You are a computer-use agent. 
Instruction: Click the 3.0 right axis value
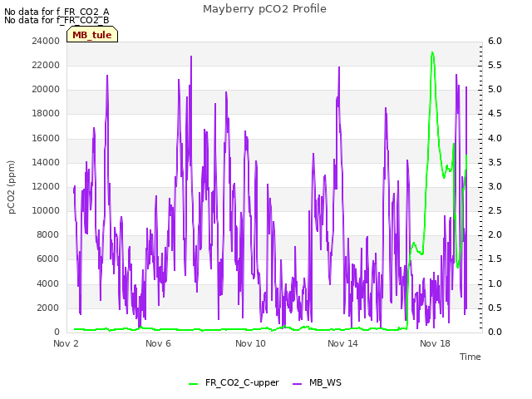[x=495, y=186]
